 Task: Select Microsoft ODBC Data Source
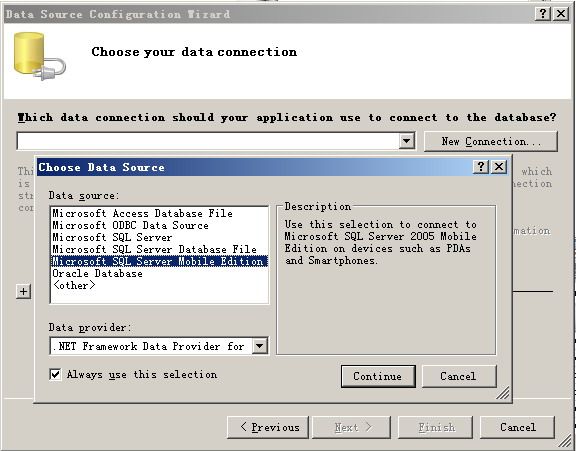[x=130, y=226]
